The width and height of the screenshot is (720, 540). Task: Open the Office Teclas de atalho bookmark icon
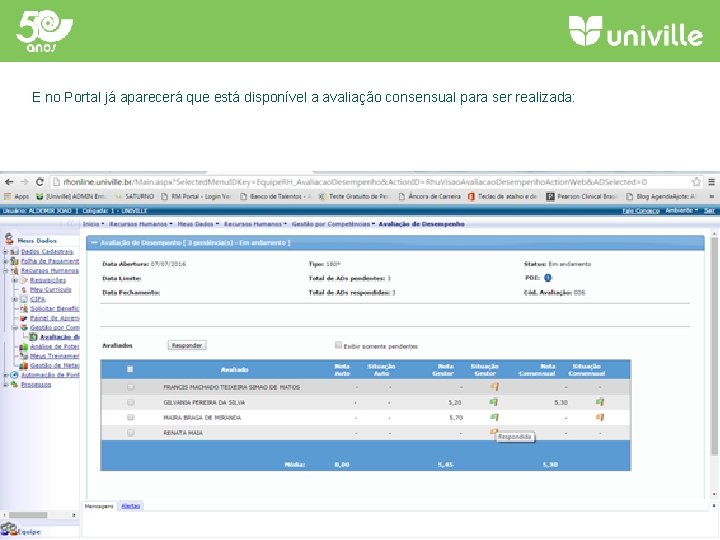click(471, 197)
